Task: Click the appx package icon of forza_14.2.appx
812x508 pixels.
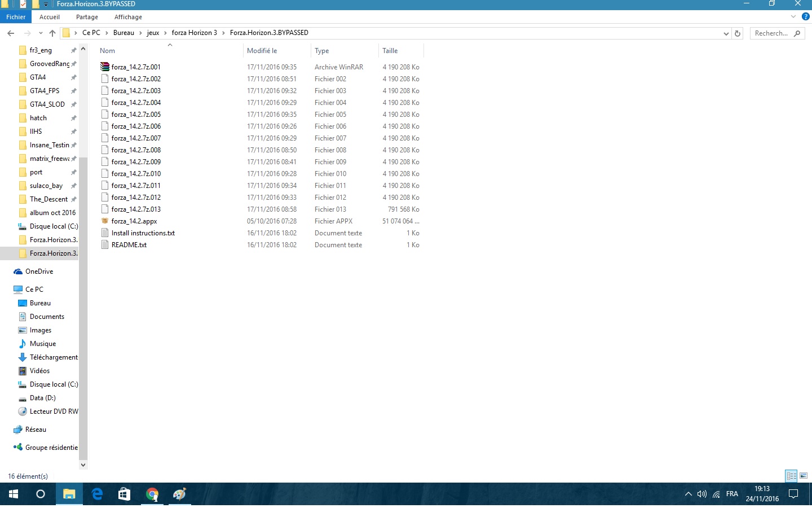Action: [105, 221]
